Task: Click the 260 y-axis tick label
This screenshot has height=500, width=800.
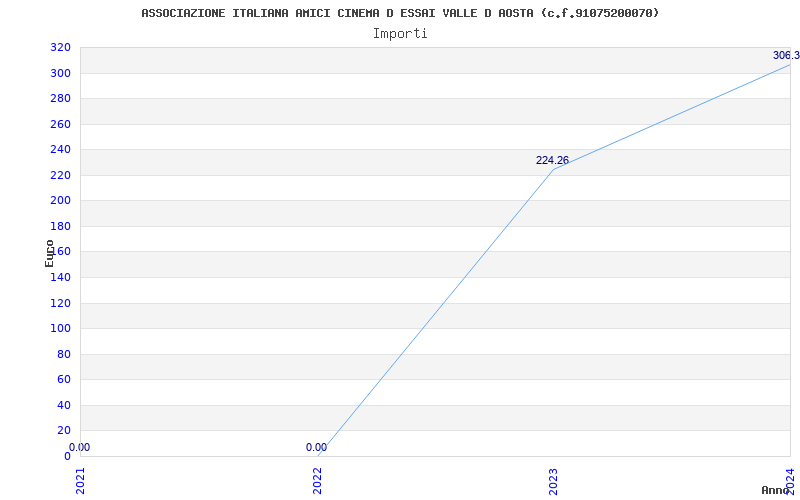Action: click(60, 124)
